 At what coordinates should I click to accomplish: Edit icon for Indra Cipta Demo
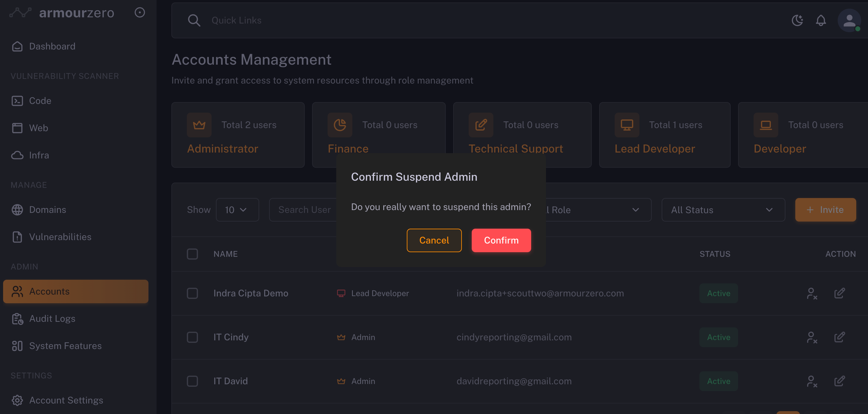[x=839, y=293]
